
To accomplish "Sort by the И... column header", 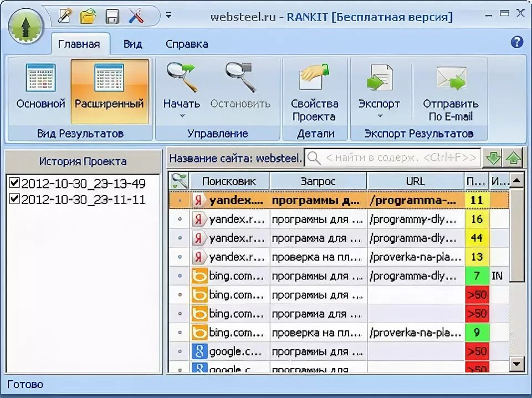I will click(499, 181).
